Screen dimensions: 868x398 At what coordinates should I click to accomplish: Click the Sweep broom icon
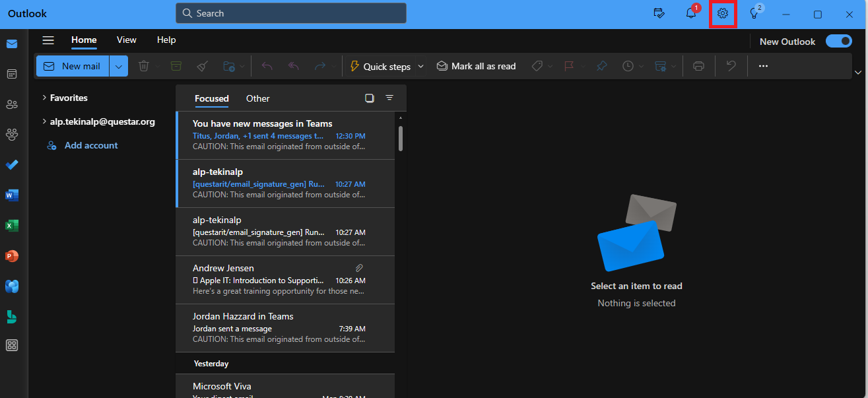[x=203, y=66]
